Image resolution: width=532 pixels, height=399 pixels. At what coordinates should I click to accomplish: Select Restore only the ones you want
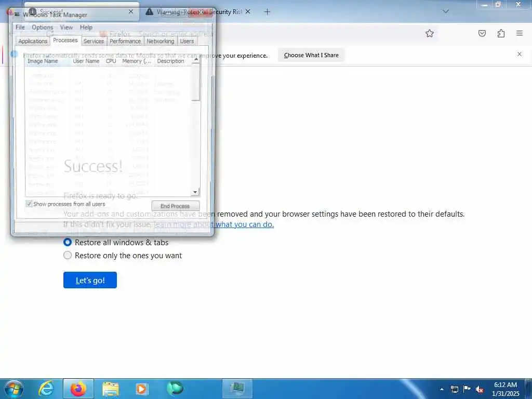click(68, 255)
